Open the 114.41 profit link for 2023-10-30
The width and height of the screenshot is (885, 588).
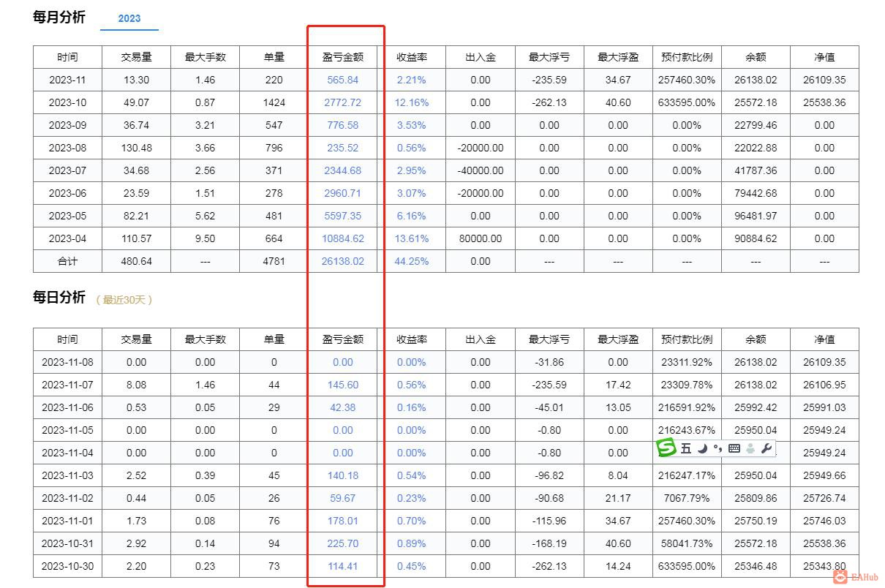pos(342,566)
